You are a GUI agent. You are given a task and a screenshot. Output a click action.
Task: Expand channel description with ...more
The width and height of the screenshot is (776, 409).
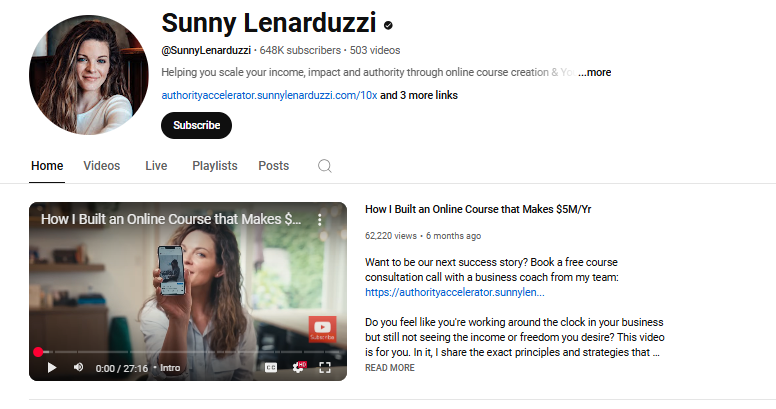point(594,72)
